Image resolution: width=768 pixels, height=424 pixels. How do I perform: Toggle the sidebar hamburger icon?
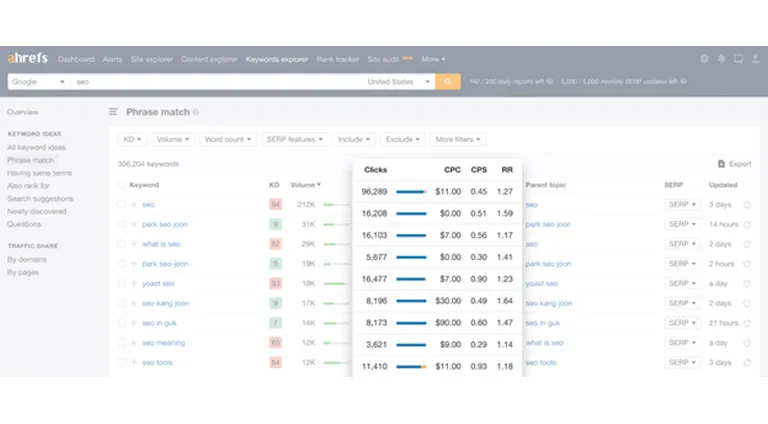tap(113, 112)
